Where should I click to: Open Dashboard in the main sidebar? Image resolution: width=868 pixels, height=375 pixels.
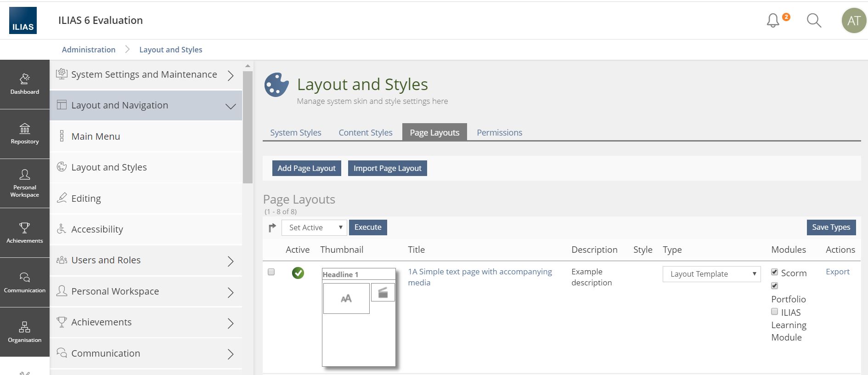25,84
